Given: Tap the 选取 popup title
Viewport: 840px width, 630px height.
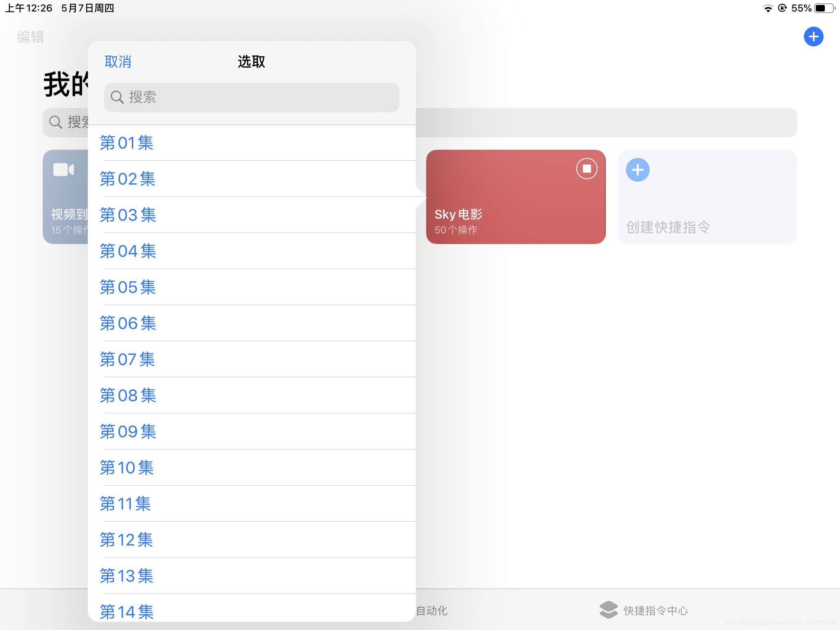Looking at the screenshot, I should (251, 62).
